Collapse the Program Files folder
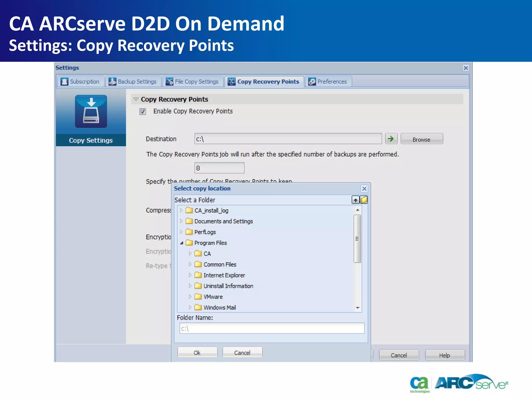 tap(182, 243)
